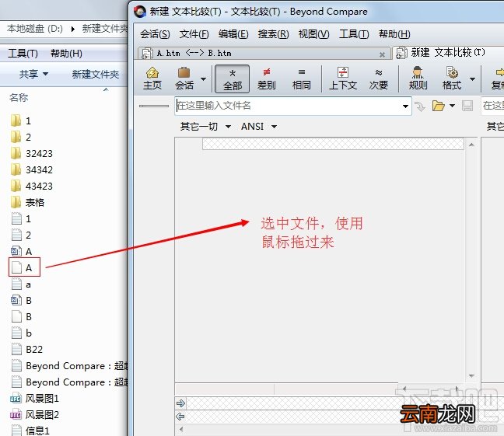The image size is (504, 436).
Task: Select folder 2 in Explorer
Action: [x=21, y=138]
